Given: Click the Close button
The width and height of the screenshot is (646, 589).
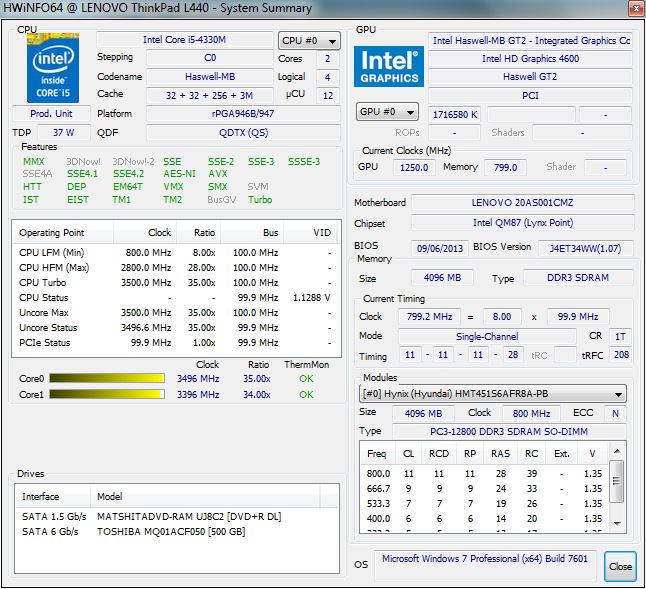Looking at the screenshot, I should tap(620, 567).
